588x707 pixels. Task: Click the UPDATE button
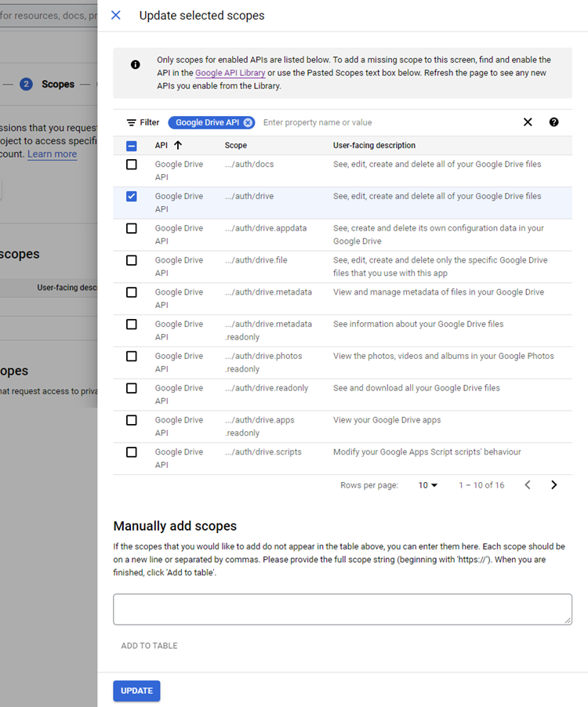[x=136, y=691]
